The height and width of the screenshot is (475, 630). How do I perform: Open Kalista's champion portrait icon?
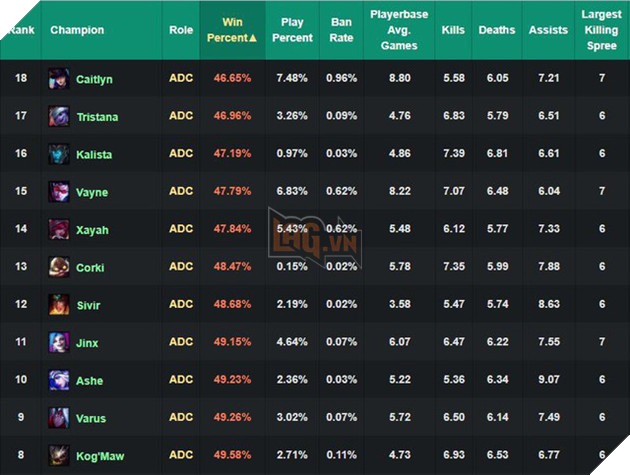coord(59,154)
